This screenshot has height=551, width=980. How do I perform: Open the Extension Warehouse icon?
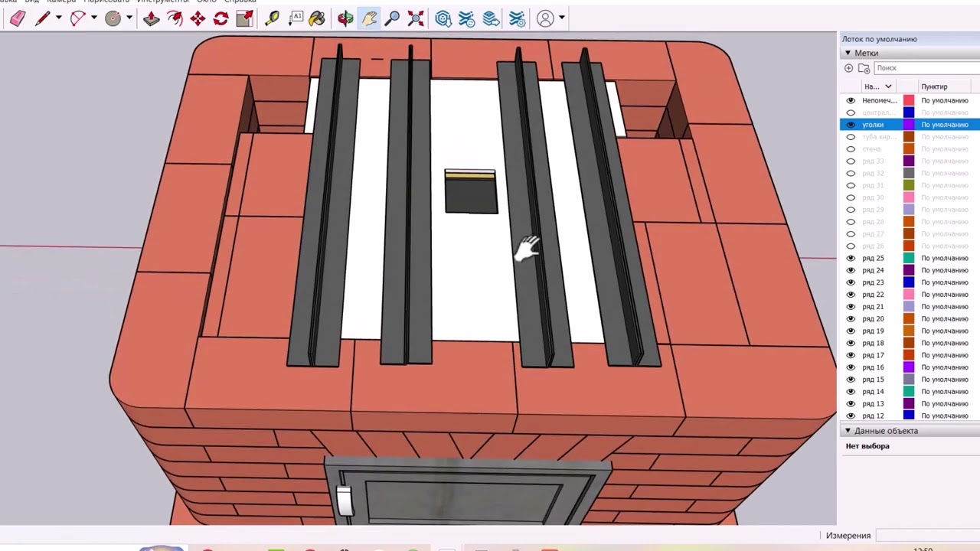[x=467, y=18]
